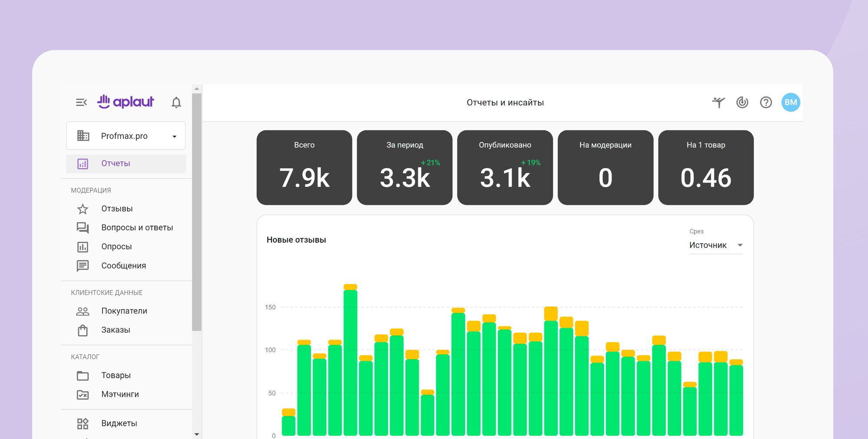Go to Вопросы и ответы section
The height and width of the screenshot is (439, 868).
tap(137, 228)
